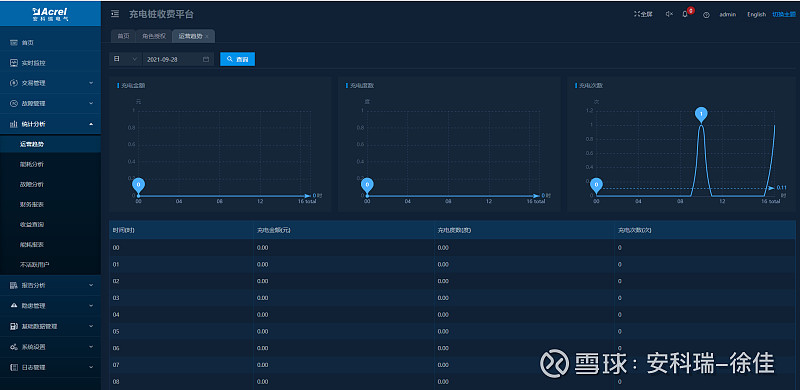The height and width of the screenshot is (390, 800).
Task: Click the 充电金额 chart title
Action: point(133,85)
